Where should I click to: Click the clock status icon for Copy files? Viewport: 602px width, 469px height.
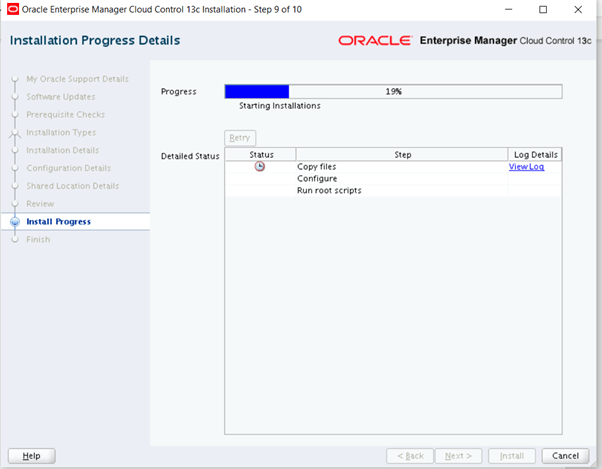[x=260, y=167]
